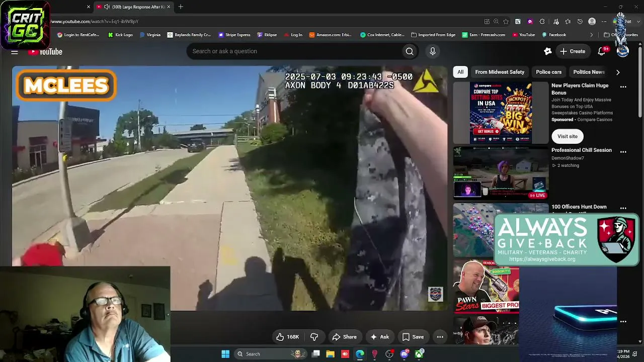644x362 pixels.
Task: Open the 100 Officers Hunt Down video title
Action: [x=579, y=207]
